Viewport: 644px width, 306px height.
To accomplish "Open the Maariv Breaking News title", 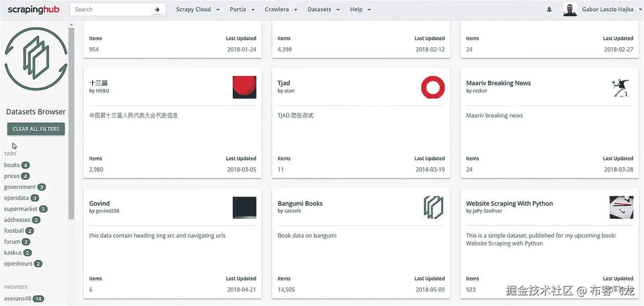I will [498, 83].
